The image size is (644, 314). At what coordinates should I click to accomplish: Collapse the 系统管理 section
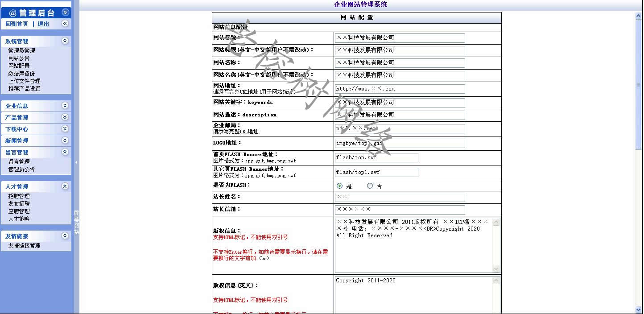65,41
